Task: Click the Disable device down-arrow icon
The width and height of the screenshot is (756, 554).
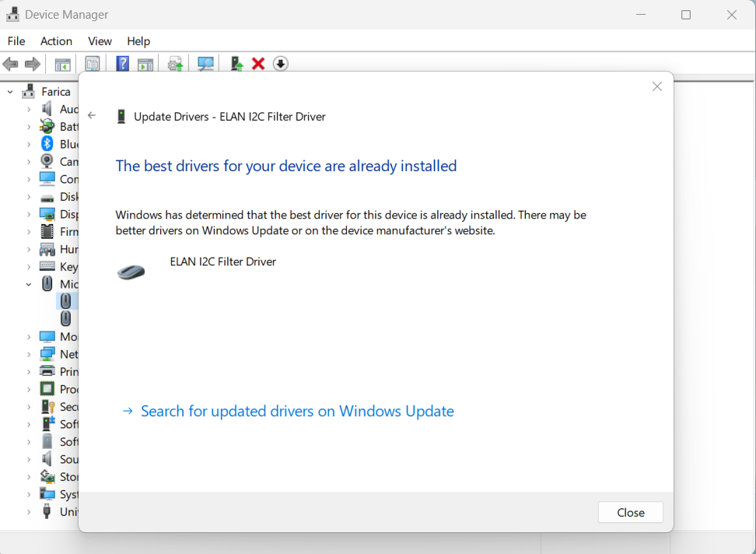Action: point(281,64)
